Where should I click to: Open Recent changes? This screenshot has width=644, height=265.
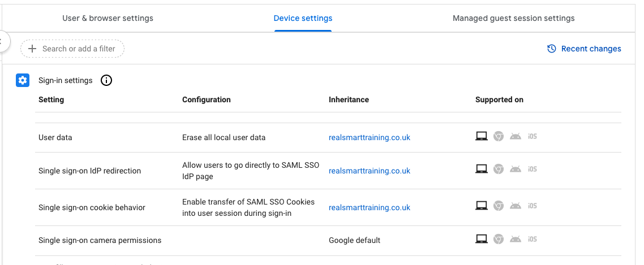[591, 49]
